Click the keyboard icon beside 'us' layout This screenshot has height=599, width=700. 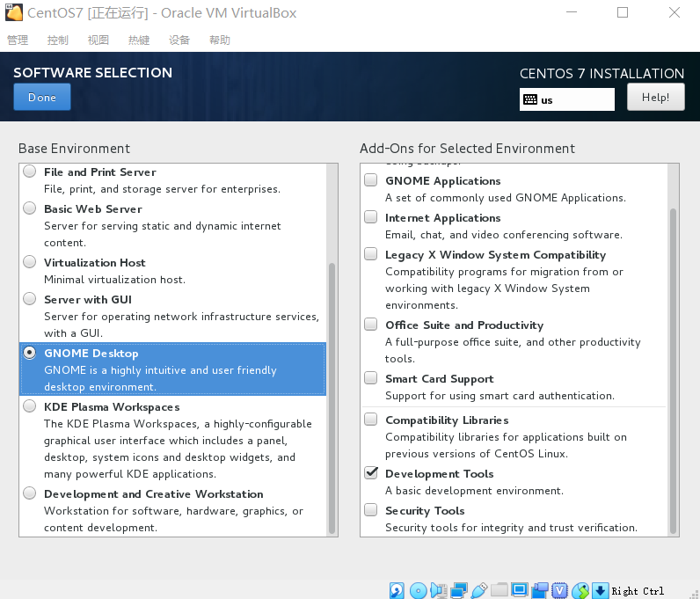530,99
